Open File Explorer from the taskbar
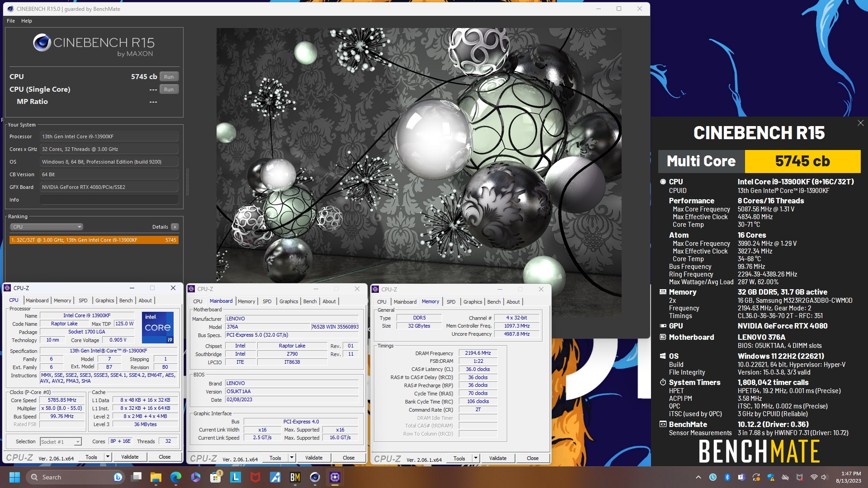This screenshot has height=488, width=868. click(x=156, y=477)
